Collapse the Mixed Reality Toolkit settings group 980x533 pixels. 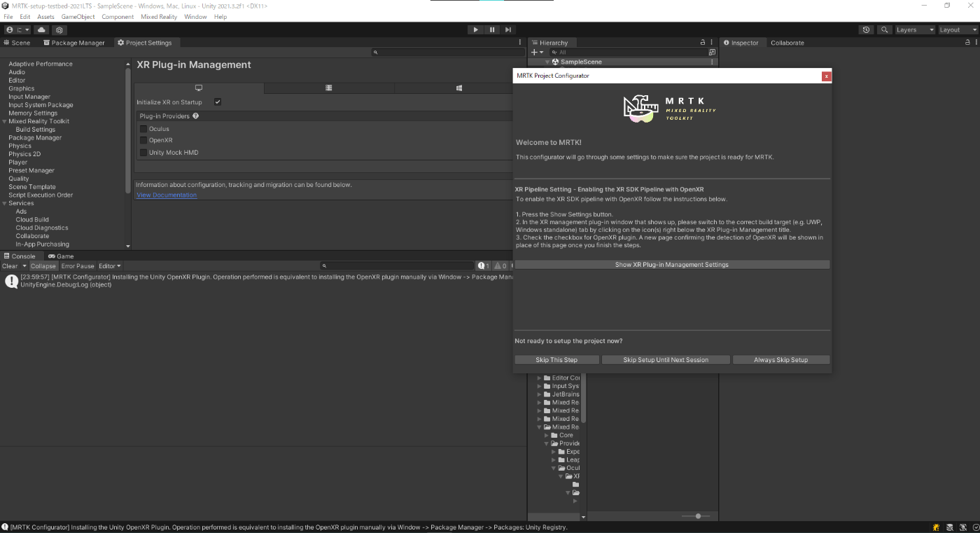pos(4,121)
